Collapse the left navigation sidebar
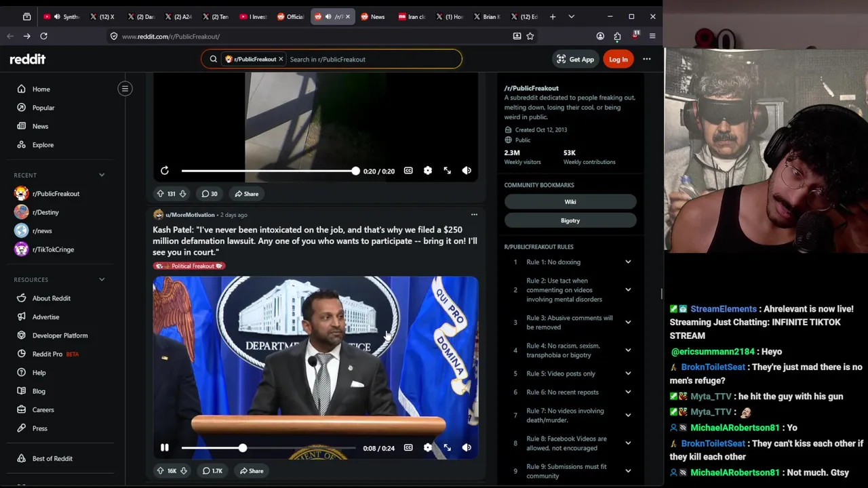The image size is (868, 488). point(125,89)
